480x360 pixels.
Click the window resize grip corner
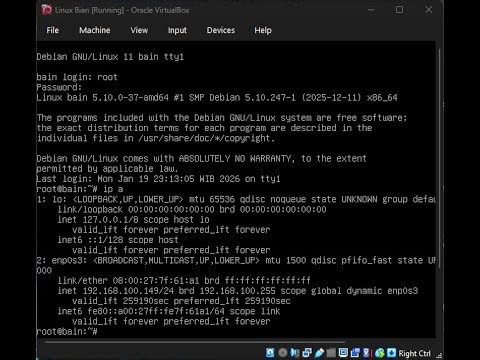tap(440, 355)
